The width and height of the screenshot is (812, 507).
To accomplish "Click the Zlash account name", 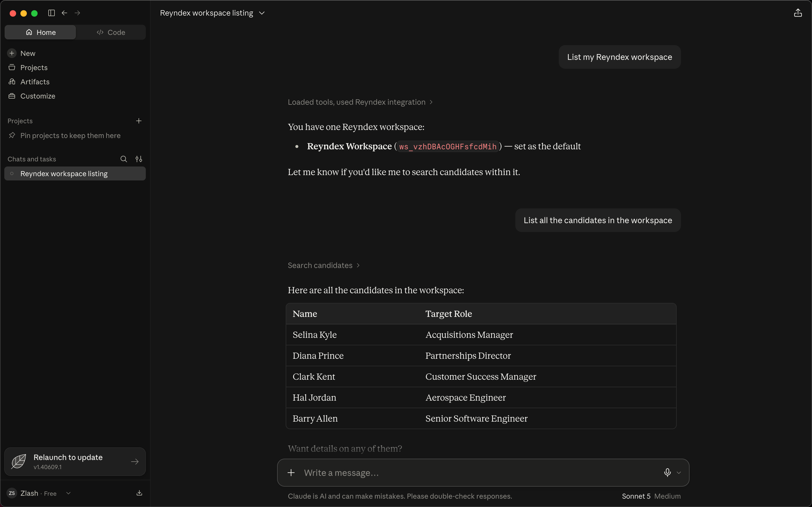I will [30, 493].
